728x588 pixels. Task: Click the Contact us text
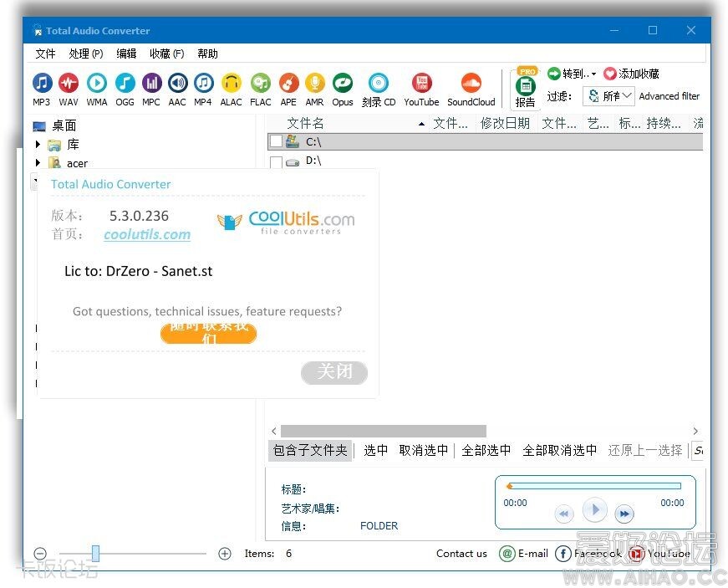461,553
